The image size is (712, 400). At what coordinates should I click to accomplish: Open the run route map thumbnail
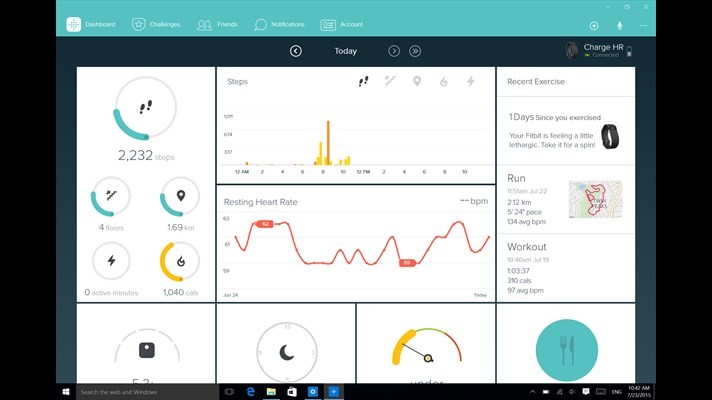click(595, 199)
